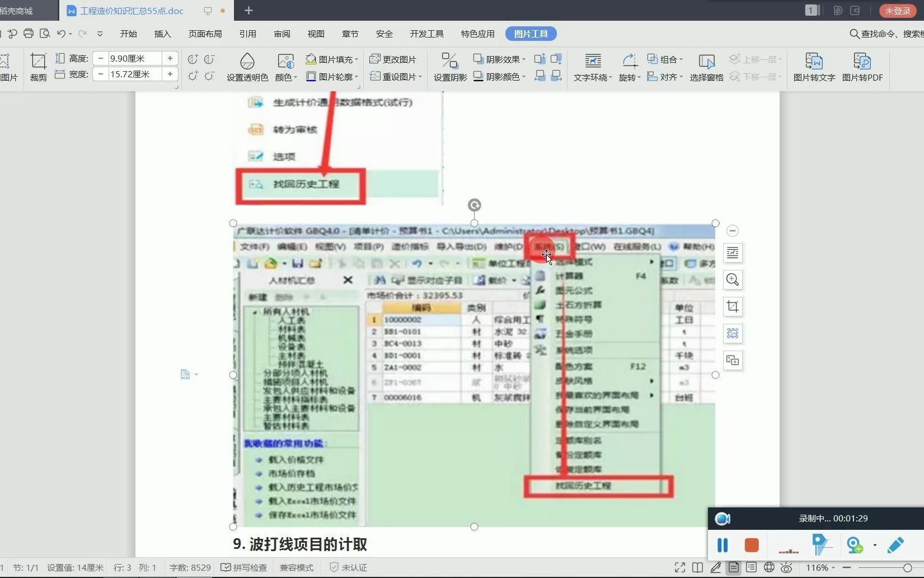Click word count 字数: 8529
Image resolution: width=924 pixels, height=578 pixels.
click(x=190, y=567)
